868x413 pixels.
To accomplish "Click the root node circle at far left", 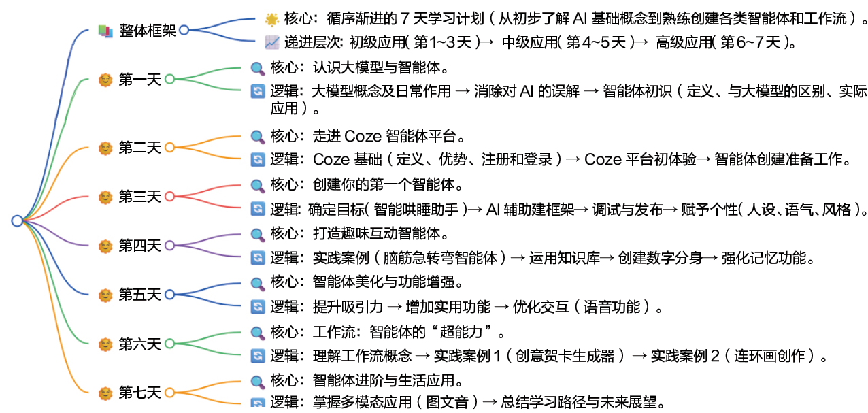I will click(x=17, y=220).
